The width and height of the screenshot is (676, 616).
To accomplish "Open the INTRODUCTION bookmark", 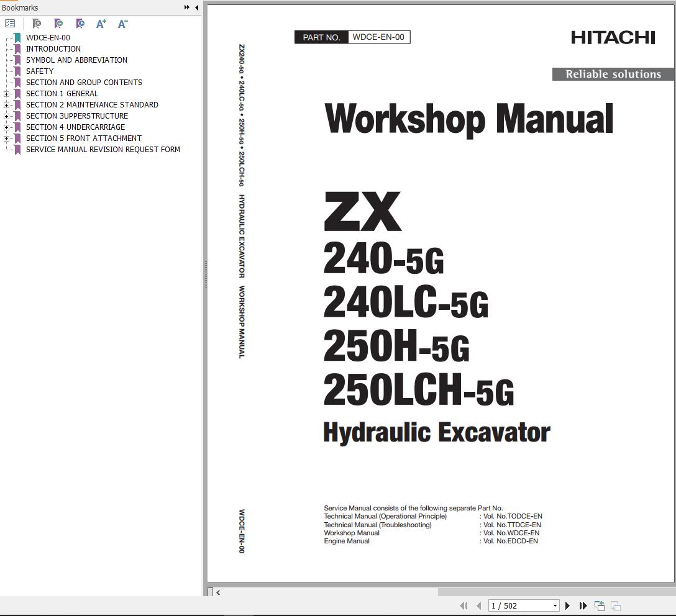I will pos(53,49).
